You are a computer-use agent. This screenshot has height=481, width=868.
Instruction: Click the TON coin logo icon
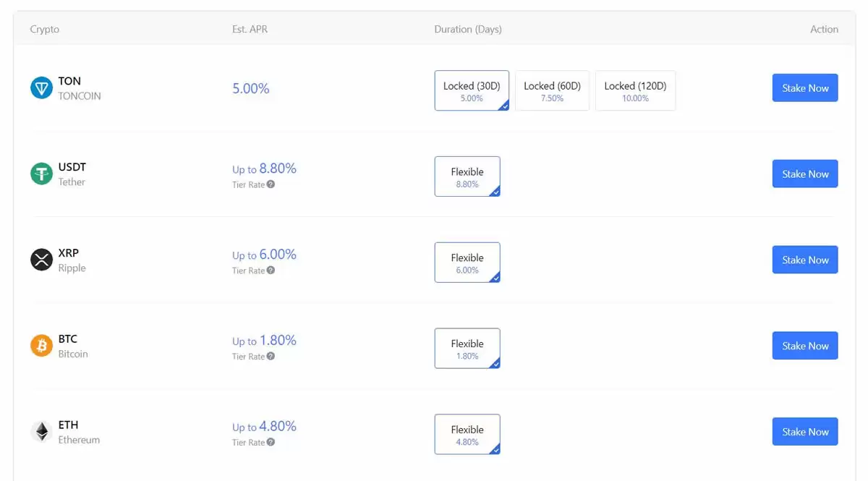pyautogui.click(x=41, y=88)
